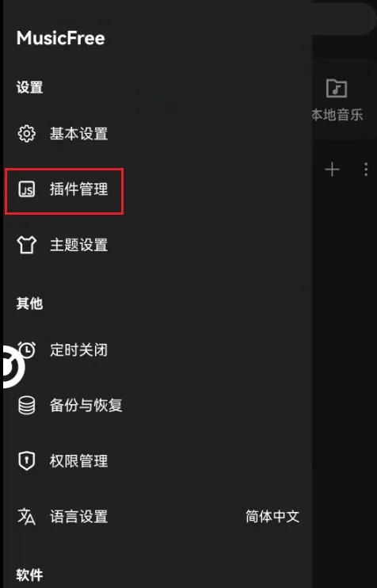Open 权限管理 option
377x588 pixels.
click(x=158, y=461)
